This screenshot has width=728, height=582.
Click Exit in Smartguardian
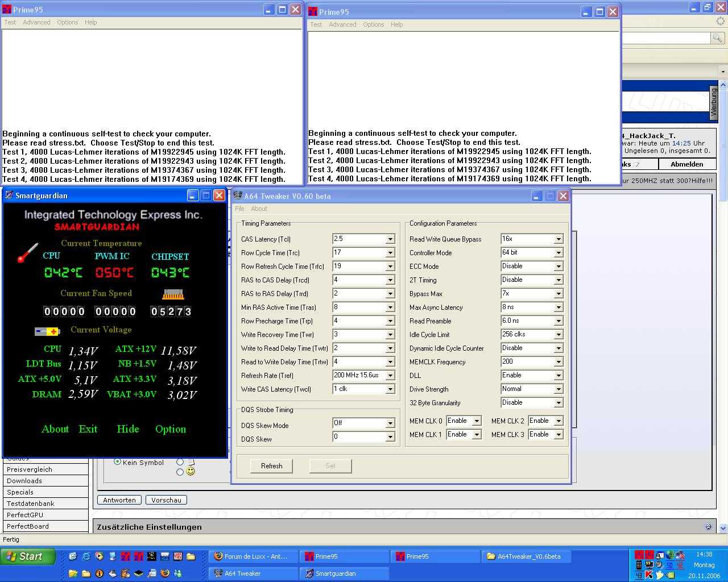point(88,429)
